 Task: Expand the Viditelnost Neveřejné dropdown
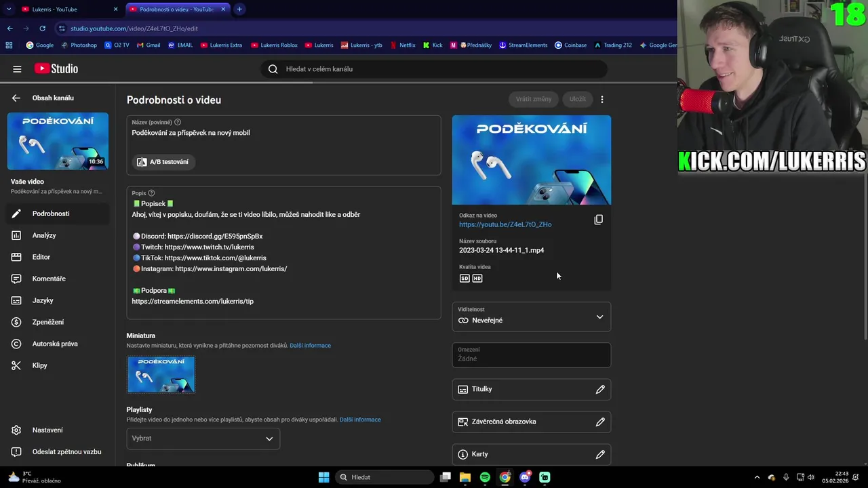pyautogui.click(x=532, y=317)
